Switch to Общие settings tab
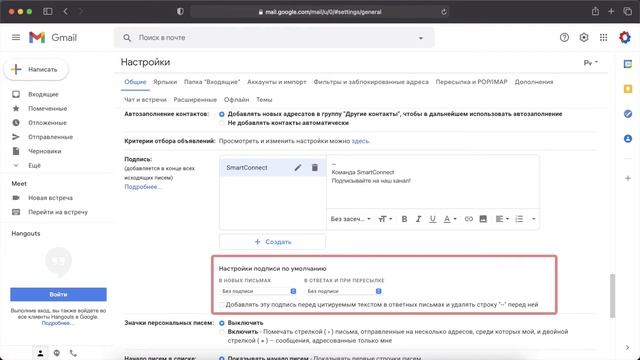Viewport: 640px width, 360px height. (x=135, y=82)
